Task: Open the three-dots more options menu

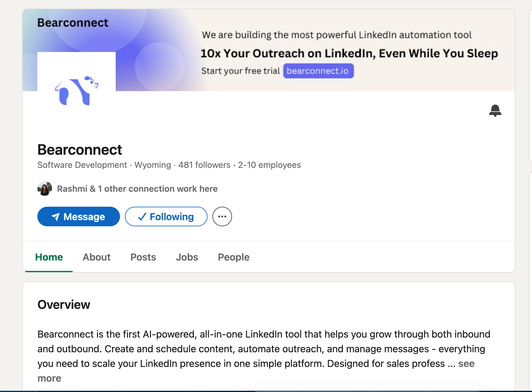Action: [x=222, y=216]
